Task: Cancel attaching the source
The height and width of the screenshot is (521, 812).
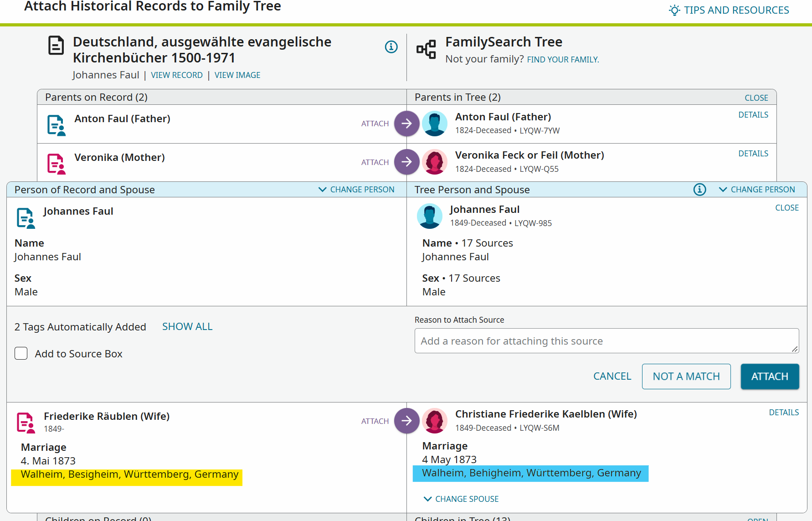Action: click(612, 377)
